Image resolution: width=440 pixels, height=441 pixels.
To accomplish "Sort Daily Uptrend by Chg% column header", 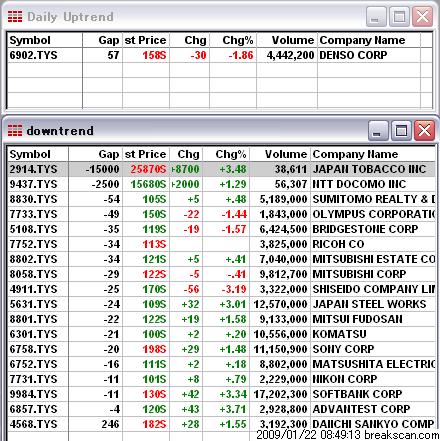I will coord(233,40).
